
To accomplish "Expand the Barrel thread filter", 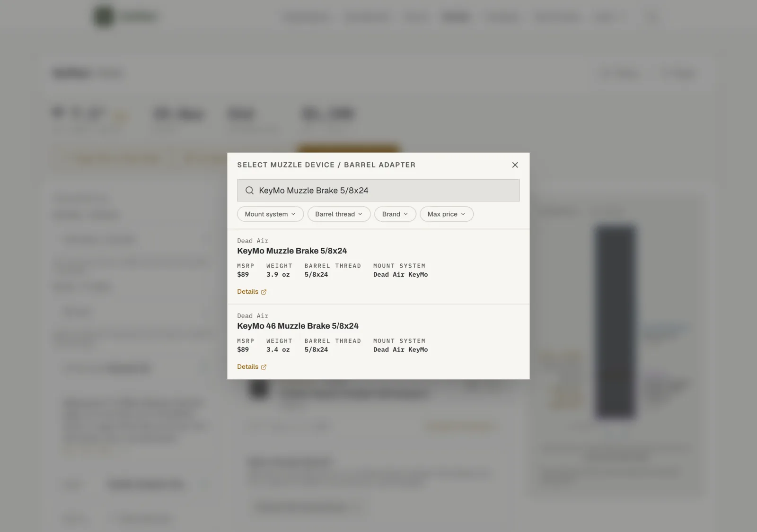I will pyautogui.click(x=339, y=214).
